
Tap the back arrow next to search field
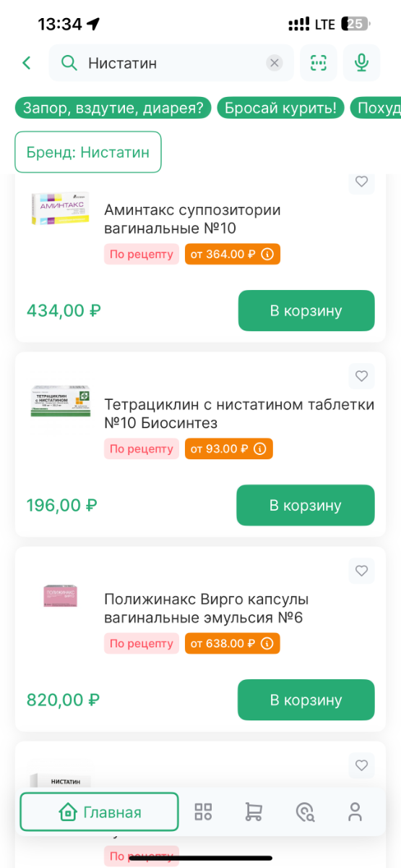[27, 63]
